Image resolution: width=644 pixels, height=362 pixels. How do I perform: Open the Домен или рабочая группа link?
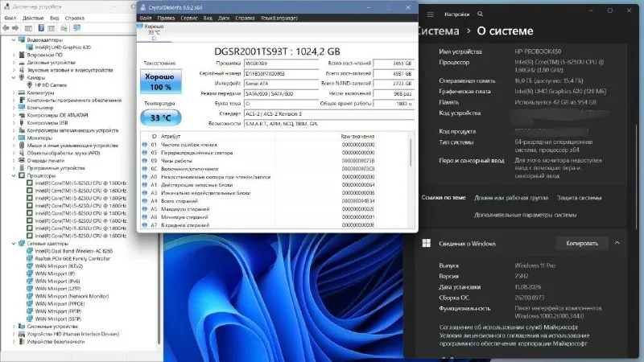click(x=511, y=198)
